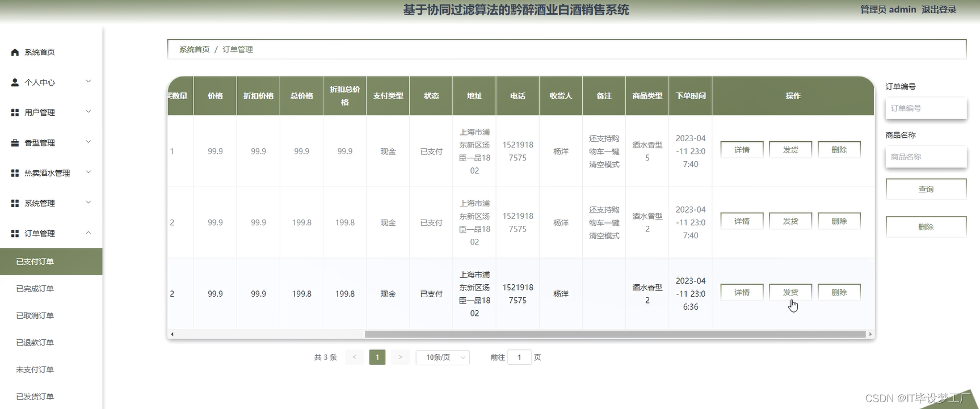Collapse the 订单管理 chevron

[x=88, y=233]
